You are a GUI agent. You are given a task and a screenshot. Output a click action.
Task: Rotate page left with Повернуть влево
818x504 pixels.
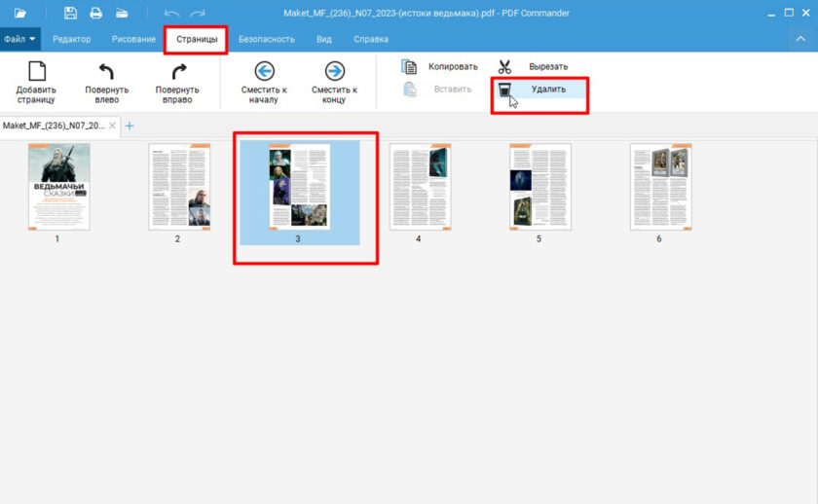pos(106,83)
